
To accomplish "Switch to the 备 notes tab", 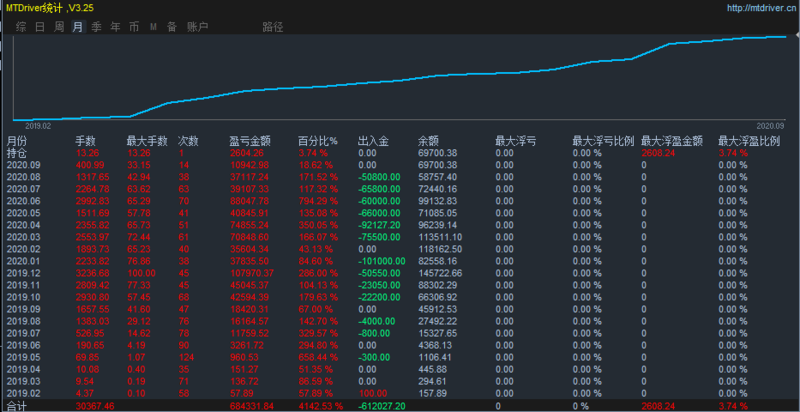I will (x=172, y=27).
